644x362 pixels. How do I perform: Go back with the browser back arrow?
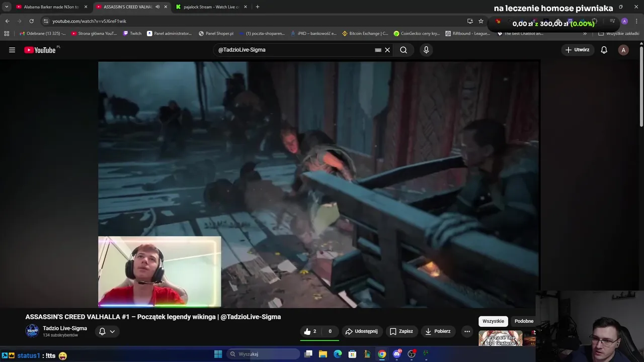(7, 21)
